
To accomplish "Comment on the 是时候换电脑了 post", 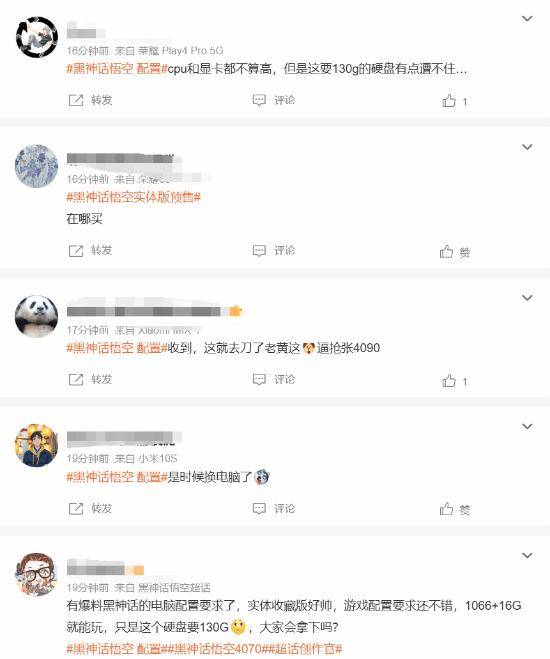I will click(x=274, y=509).
